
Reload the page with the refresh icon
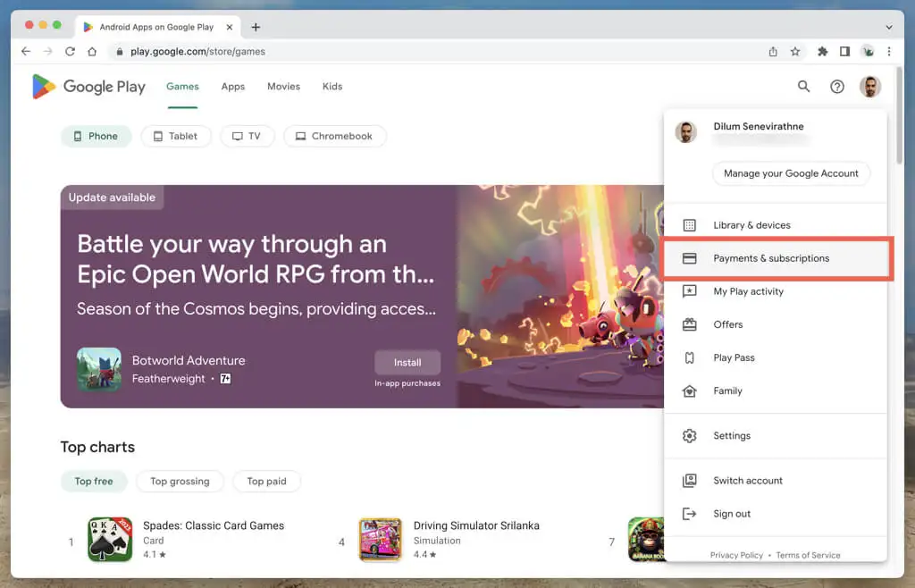click(70, 52)
